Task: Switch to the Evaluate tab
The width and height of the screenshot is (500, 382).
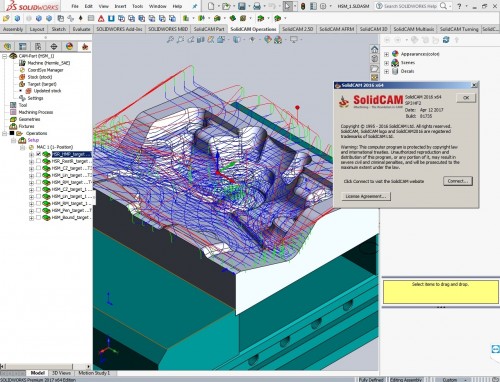Action: (x=81, y=29)
